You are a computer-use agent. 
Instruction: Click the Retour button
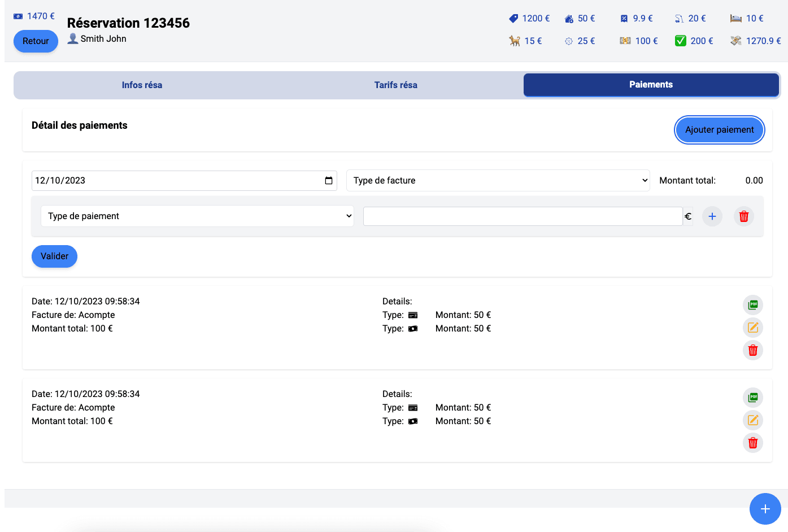click(x=36, y=41)
